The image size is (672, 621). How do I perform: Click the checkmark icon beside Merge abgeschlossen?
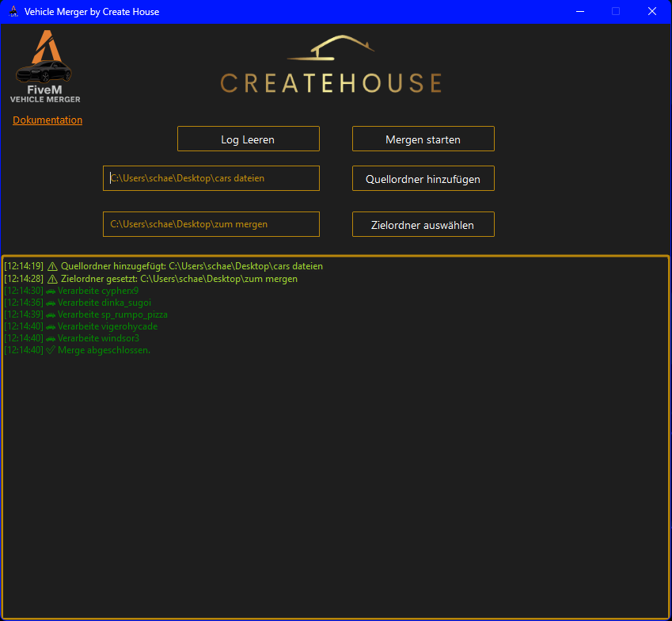coord(51,350)
